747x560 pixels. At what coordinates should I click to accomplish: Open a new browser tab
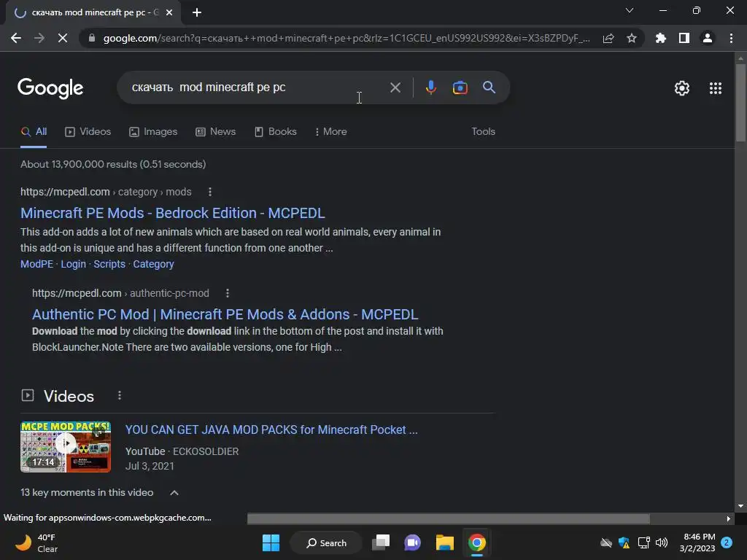[197, 12]
